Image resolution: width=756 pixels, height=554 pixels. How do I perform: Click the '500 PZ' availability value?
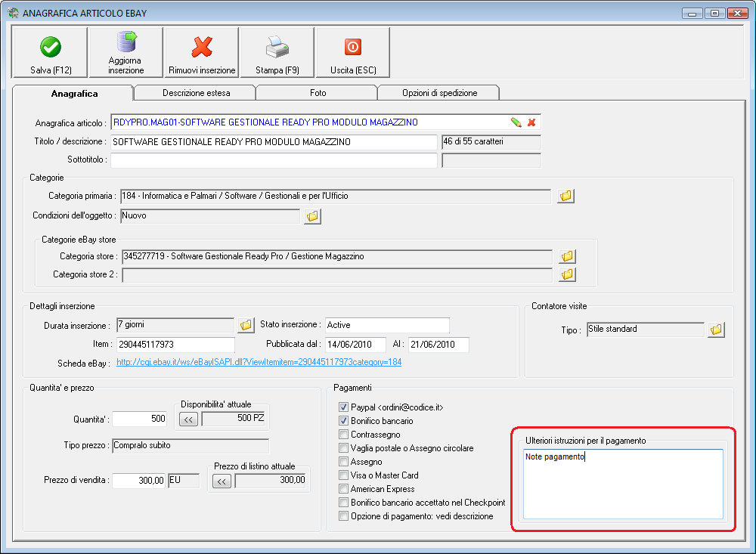(x=234, y=419)
